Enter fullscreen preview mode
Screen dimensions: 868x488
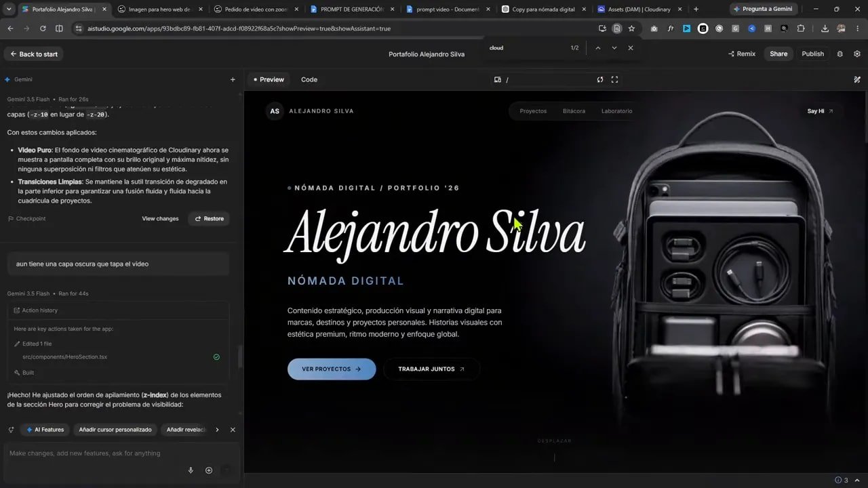coord(614,79)
